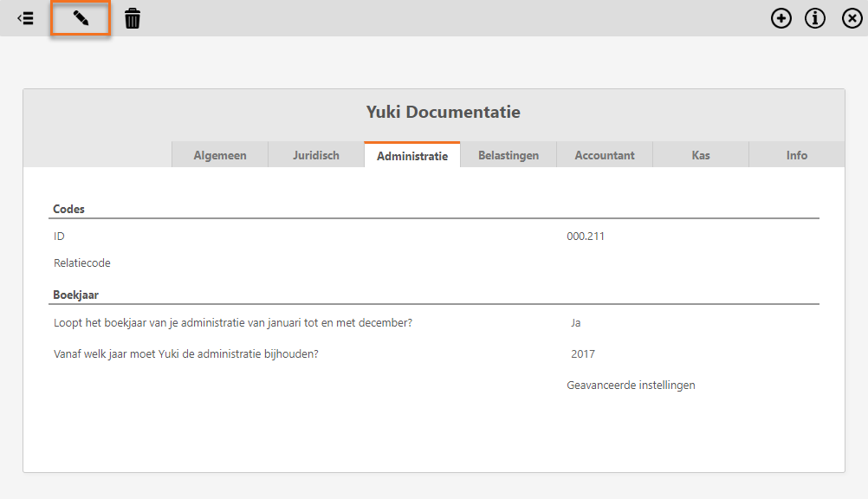Select the Administratie tab
This screenshot has width=868, height=499.
coord(412,155)
